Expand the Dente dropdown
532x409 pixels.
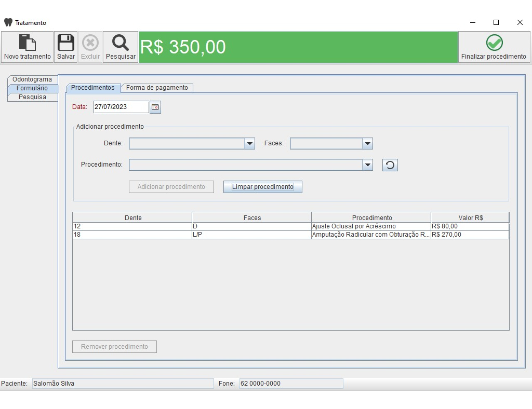click(250, 144)
